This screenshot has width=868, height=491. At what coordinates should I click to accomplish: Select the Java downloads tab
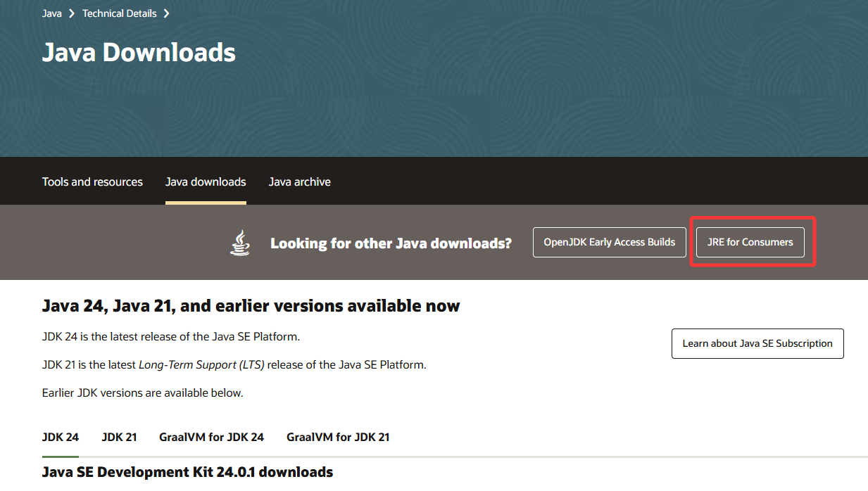point(206,181)
